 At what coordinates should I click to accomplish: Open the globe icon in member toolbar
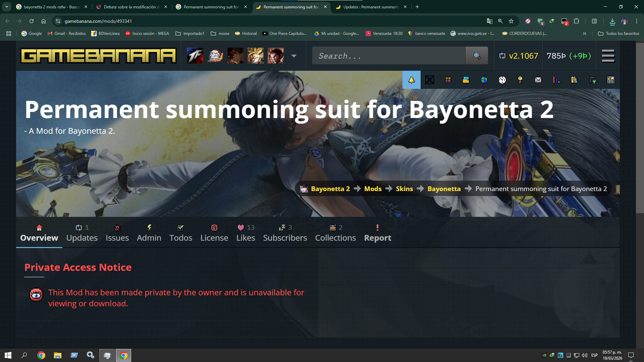click(484, 80)
